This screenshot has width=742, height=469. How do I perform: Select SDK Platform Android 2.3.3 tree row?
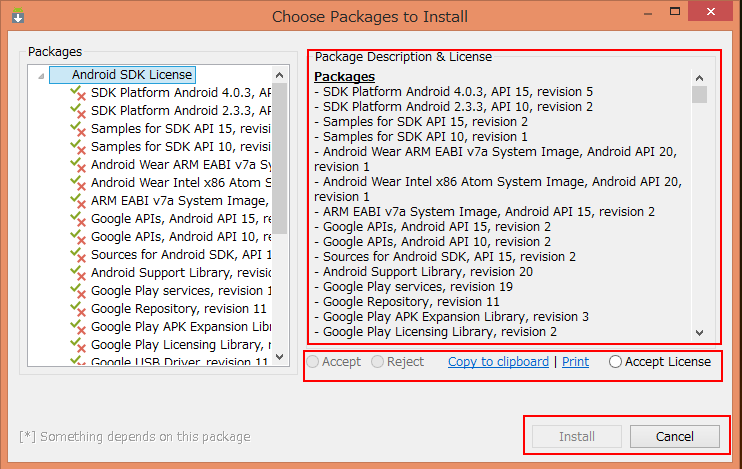click(x=181, y=111)
